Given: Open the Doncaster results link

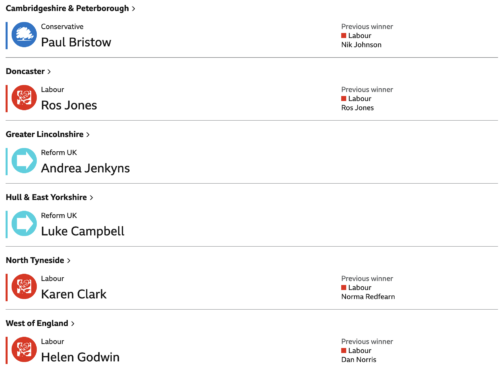Looking at the screenshot, I should (28, 71).
